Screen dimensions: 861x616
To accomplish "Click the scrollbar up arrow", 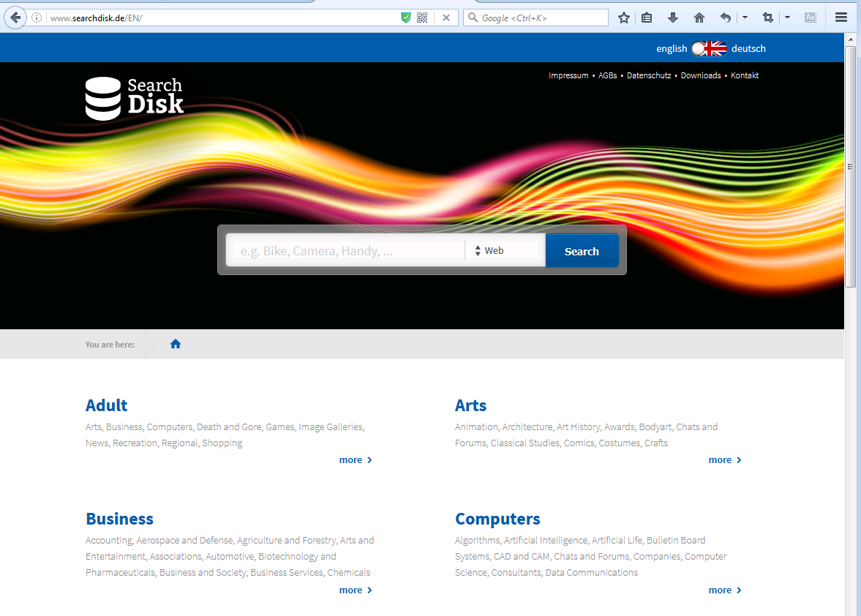I will [851, 39].
